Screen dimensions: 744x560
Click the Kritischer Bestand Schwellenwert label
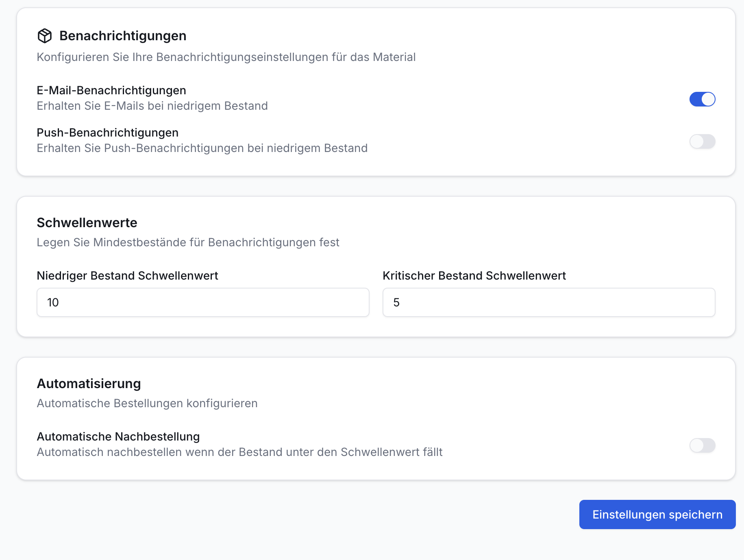(474, 276)
